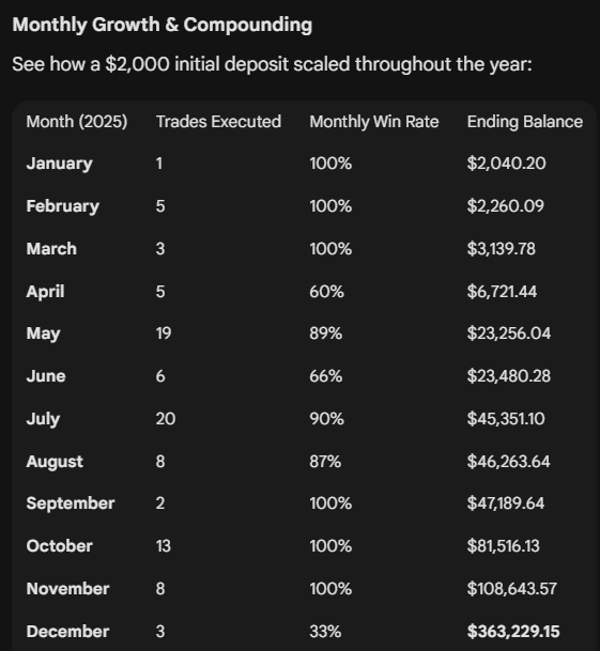Image resolution: width=600 pixels, height=651 pixels.
Task: Click the May ending balance $23,256.04
Action: (x=509, y=333)
